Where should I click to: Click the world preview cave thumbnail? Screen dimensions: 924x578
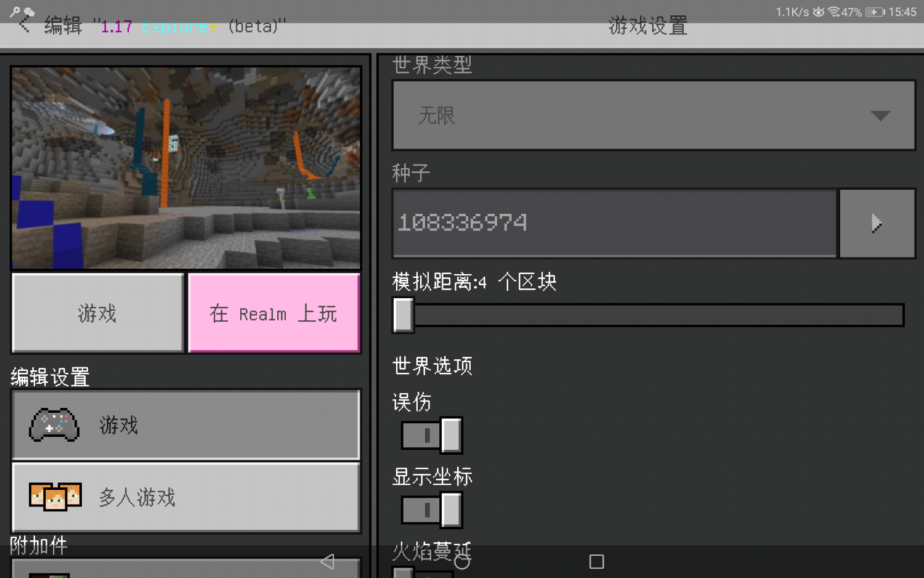tap(186, 168)
